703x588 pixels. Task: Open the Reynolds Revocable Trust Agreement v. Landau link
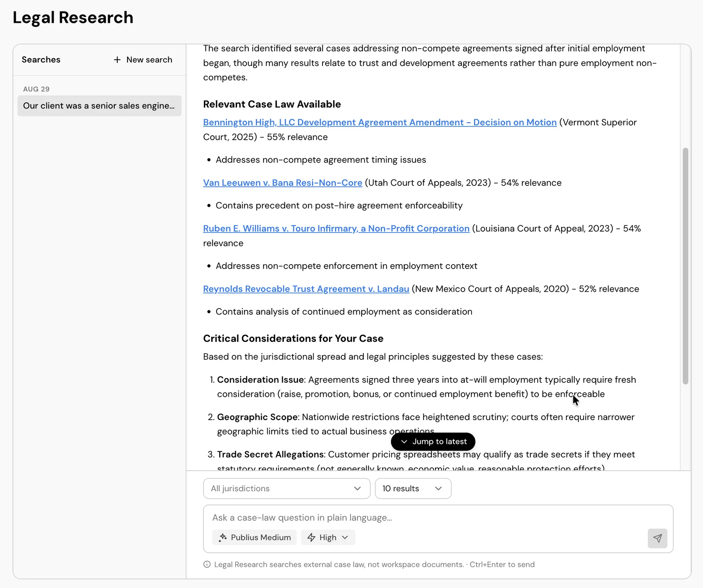pos(306,289)
